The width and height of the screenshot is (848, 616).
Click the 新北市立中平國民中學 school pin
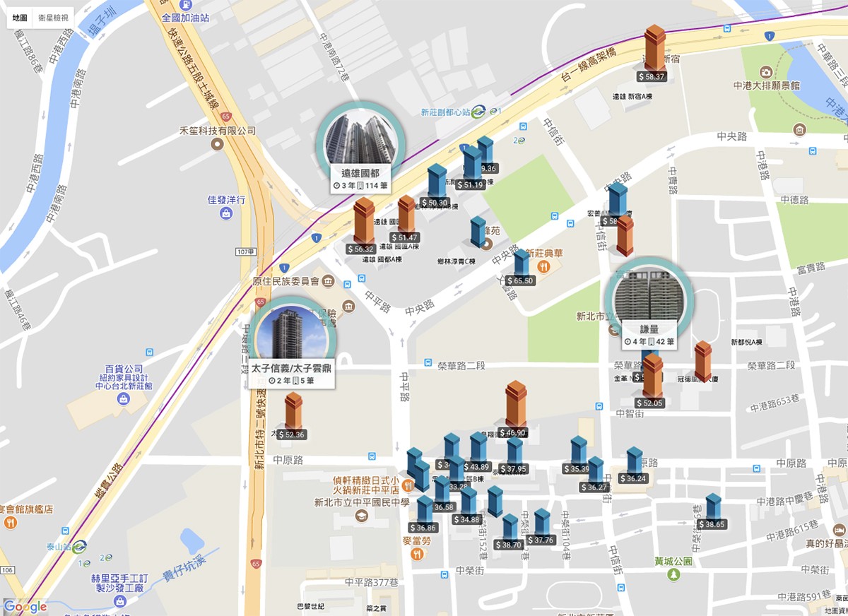click(x=362, y=516)
